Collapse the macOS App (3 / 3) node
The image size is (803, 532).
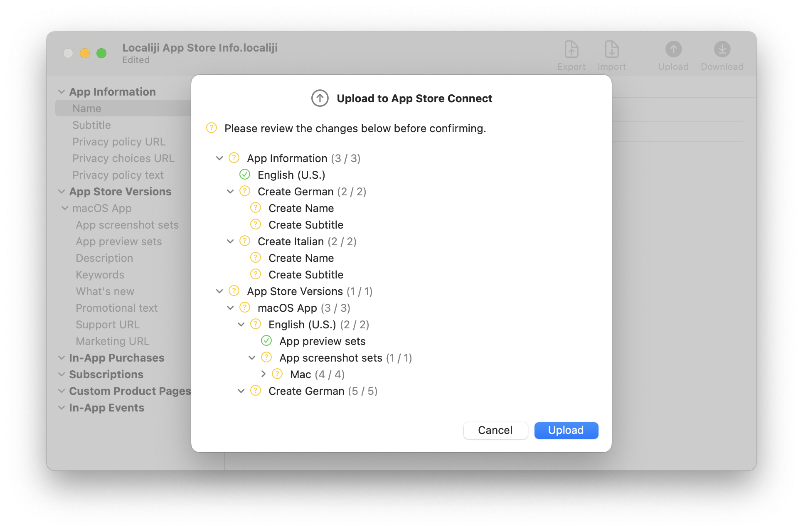click(x=230, y=308)
